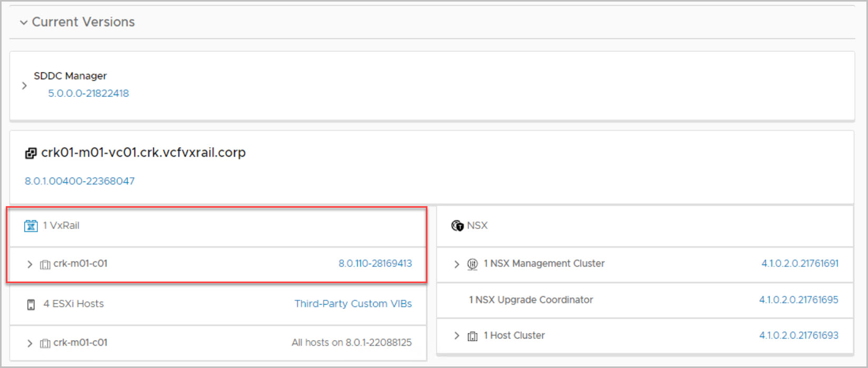Open the Third-Party Custom VIBs link
The image size is (868, 368).
coord(353,304)
